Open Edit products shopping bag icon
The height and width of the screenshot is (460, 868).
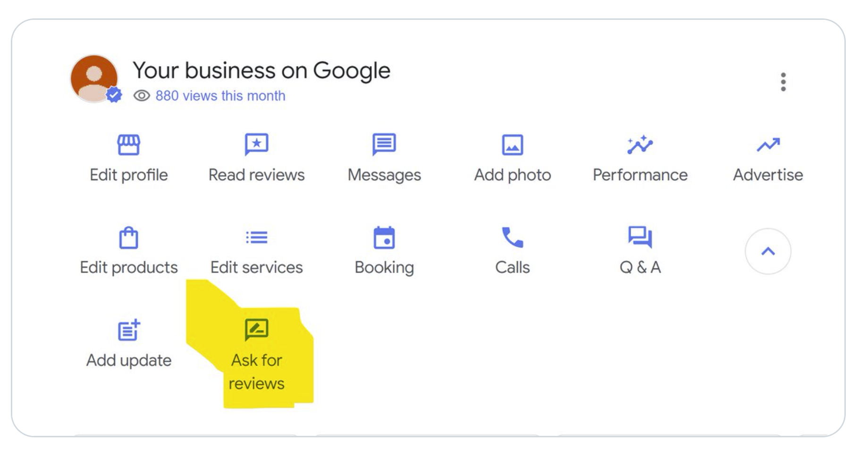tap(128, 238)
